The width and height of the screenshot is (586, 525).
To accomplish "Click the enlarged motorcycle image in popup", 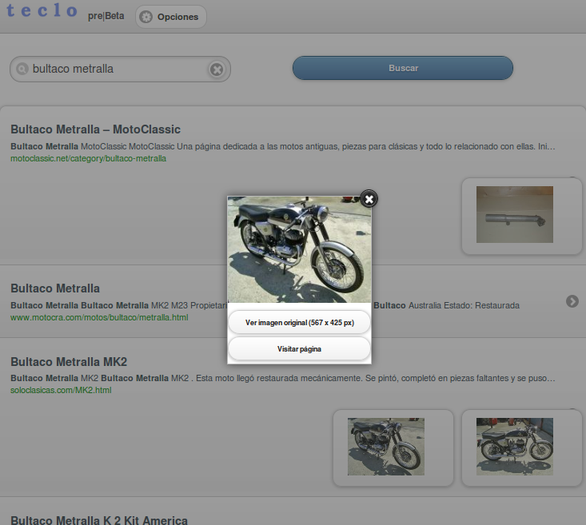I will coord(299,249).
